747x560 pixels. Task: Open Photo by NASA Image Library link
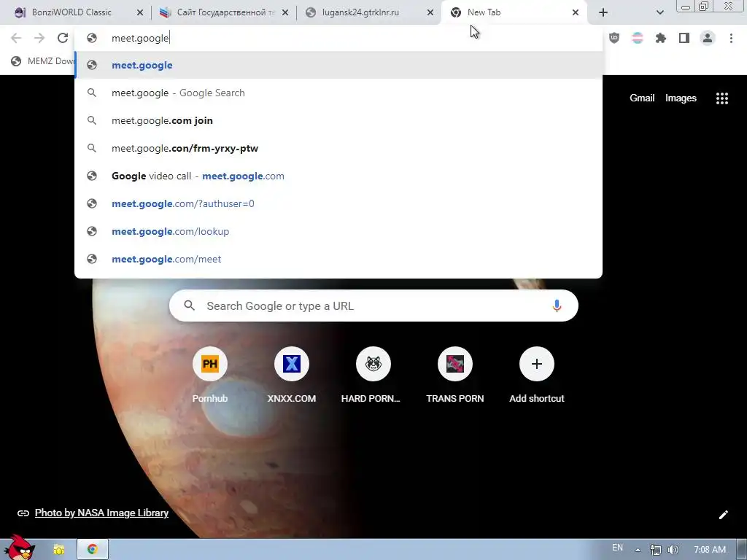[101, 513]
